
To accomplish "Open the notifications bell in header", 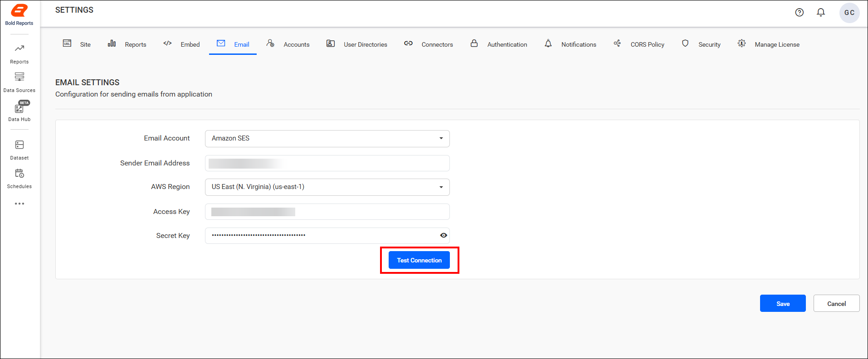I will coord(821,13).
